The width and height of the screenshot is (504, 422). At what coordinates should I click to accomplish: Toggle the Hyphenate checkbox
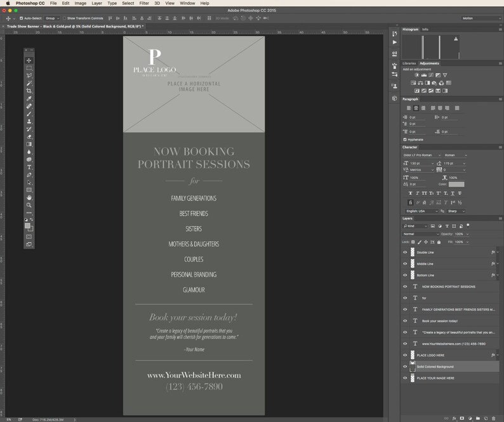[x=405, y=140]
